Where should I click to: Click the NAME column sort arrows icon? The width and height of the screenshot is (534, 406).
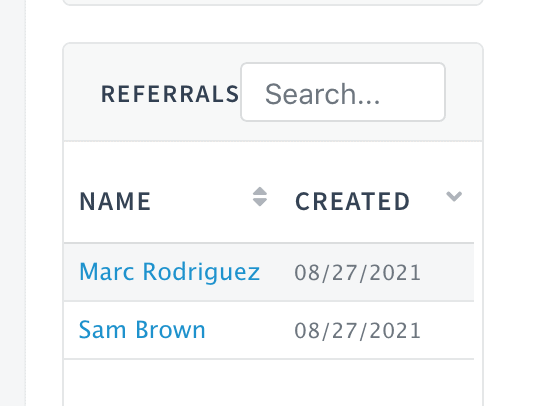point(260,197)
